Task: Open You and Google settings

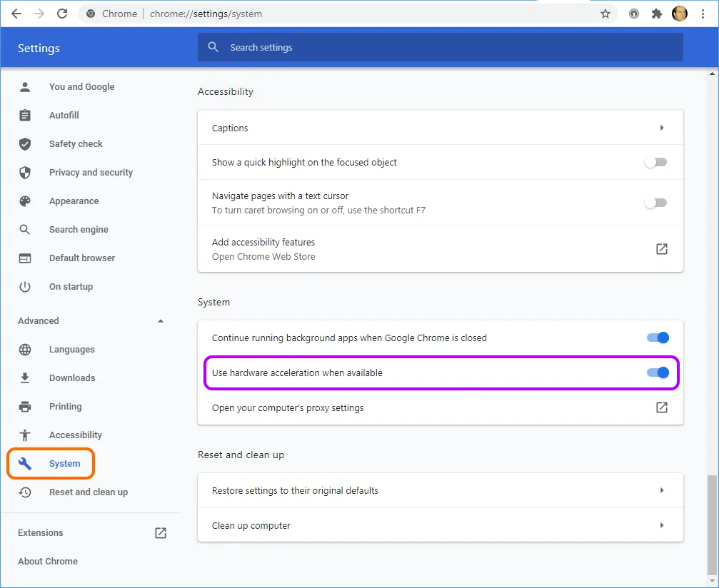Action: pyautogui.click(x=81, y=86)
